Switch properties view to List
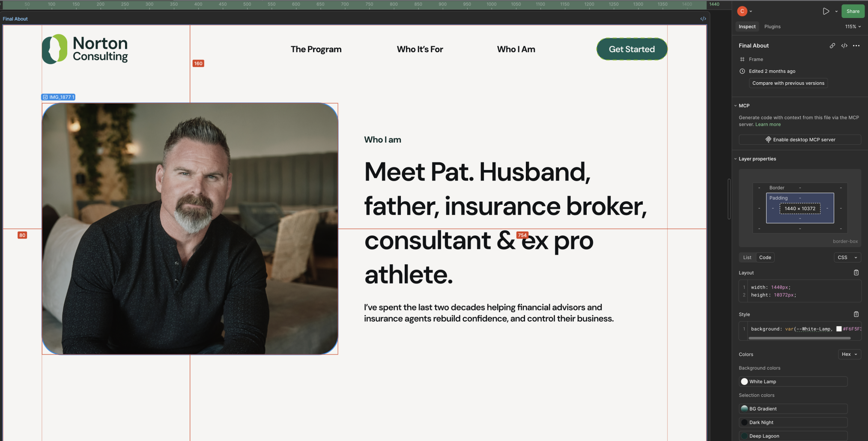Image resolution: width=868 pixels, height=441 pixels. point(747,257)
